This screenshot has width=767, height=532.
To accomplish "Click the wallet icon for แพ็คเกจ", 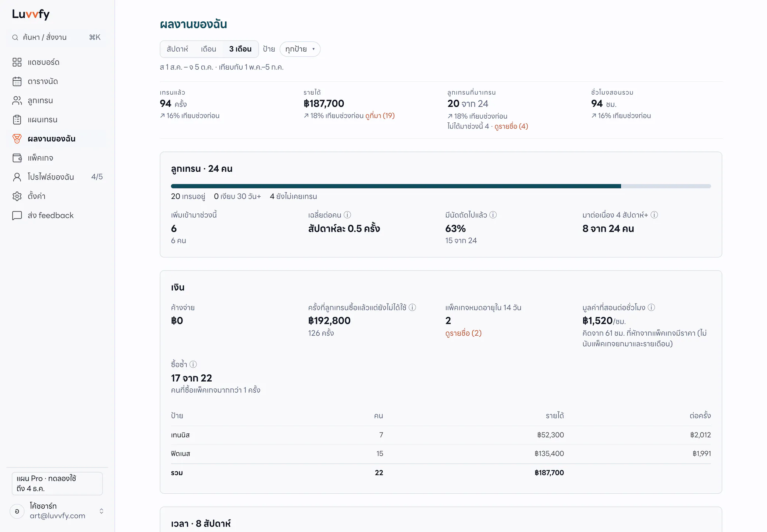I will [x=17, y=158].
